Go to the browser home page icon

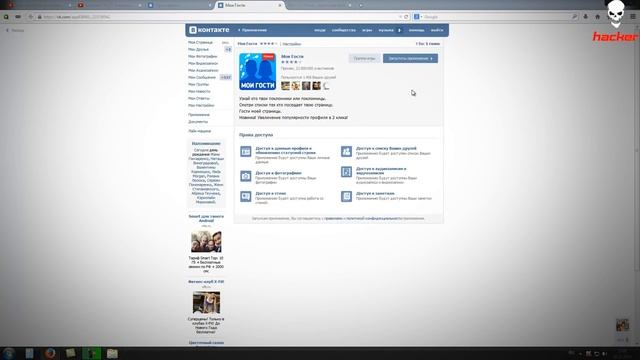pos(598,17)
